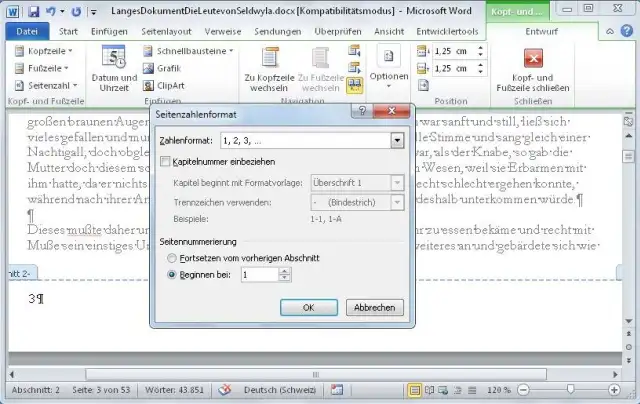Insert Datum und Uhrzeit

pos(114,69)
